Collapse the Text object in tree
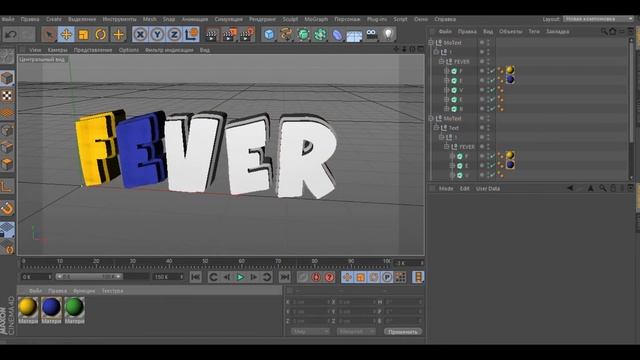This screenshot has width=640, height=360. [436, 128]
